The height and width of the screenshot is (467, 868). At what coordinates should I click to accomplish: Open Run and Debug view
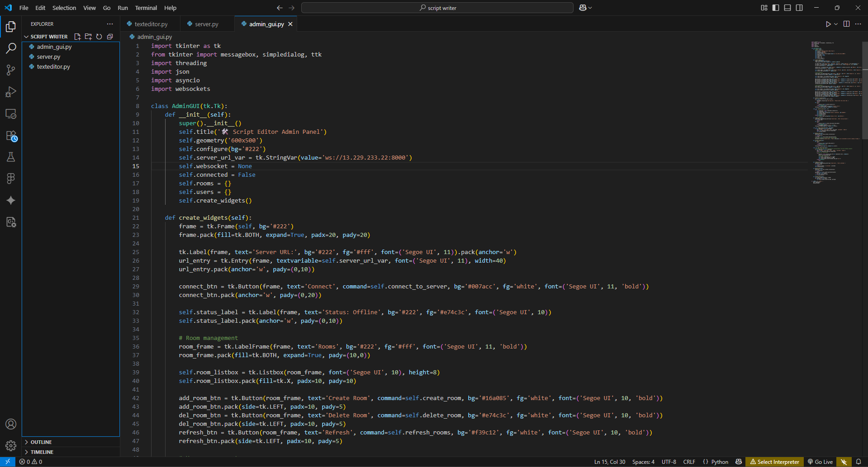coord(11,92)
